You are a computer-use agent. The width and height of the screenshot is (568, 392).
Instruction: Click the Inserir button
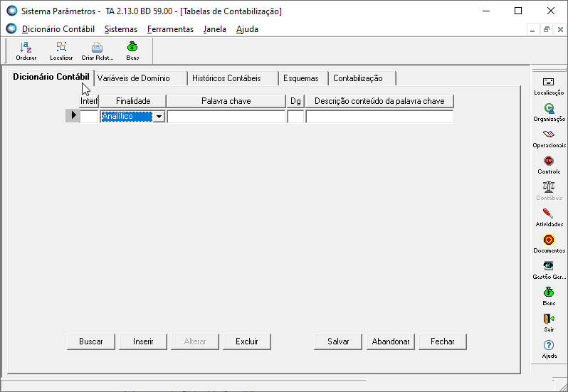click(143, 341)
